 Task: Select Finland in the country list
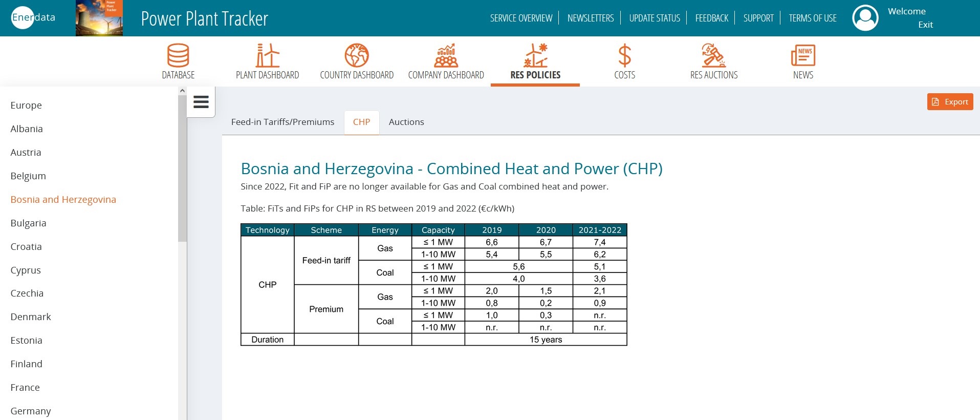(x=26, y=364)
